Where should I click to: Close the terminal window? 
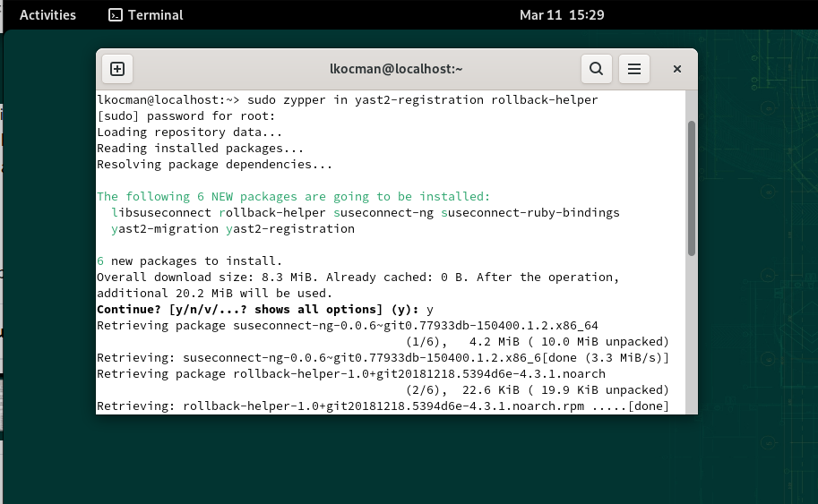click(677, 69)
